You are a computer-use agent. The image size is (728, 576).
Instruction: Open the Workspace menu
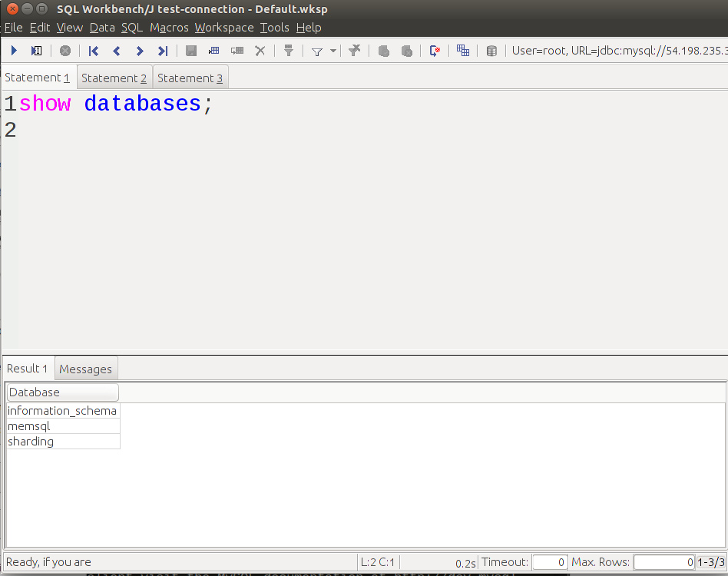223,27
